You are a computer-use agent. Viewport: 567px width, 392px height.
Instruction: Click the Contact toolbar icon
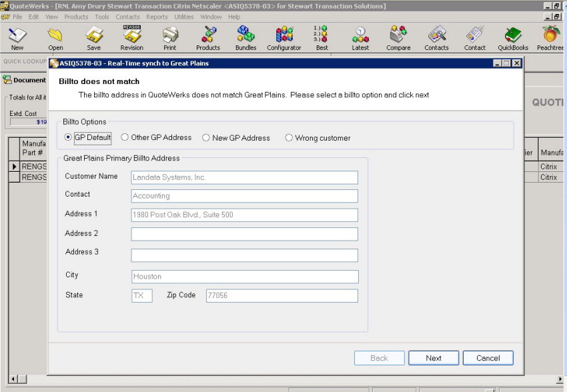pos(475,38)
